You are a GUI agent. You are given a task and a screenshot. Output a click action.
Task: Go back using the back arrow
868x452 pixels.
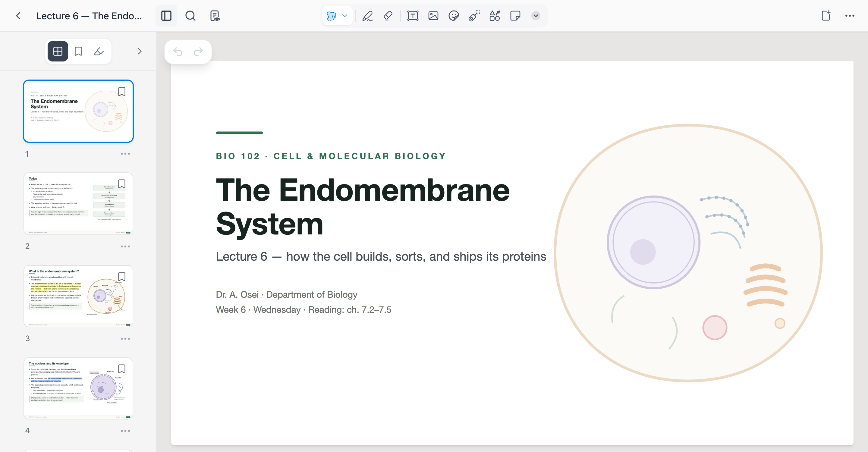coord(18,16)
